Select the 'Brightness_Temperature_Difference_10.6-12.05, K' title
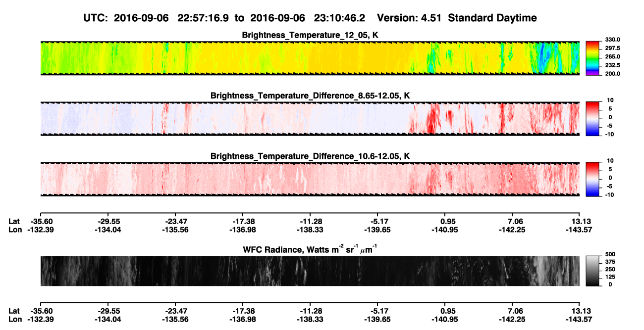This screenshot has height=330, width=644. point(310,156)
